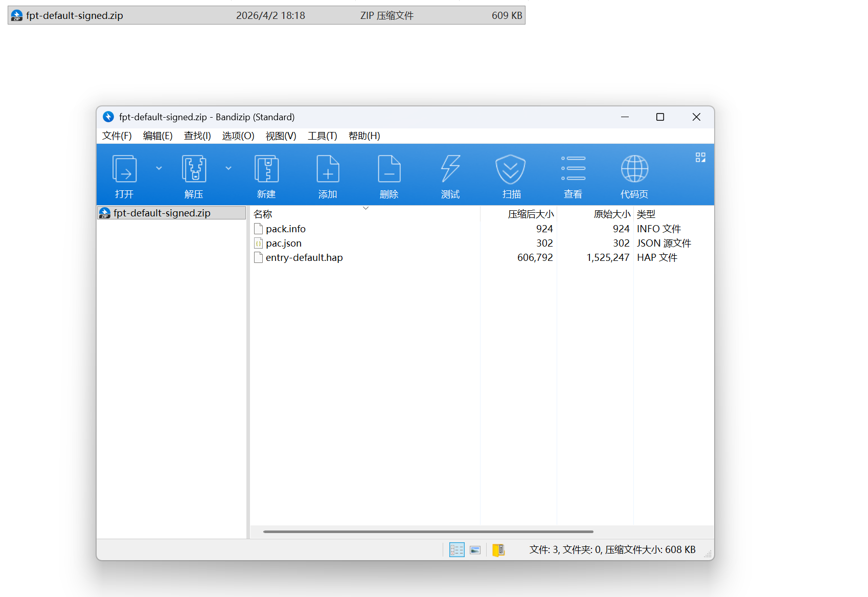Click the resize grip at window corner
Image resolution: width=868 pixels, height=597 pixels.
708,554
